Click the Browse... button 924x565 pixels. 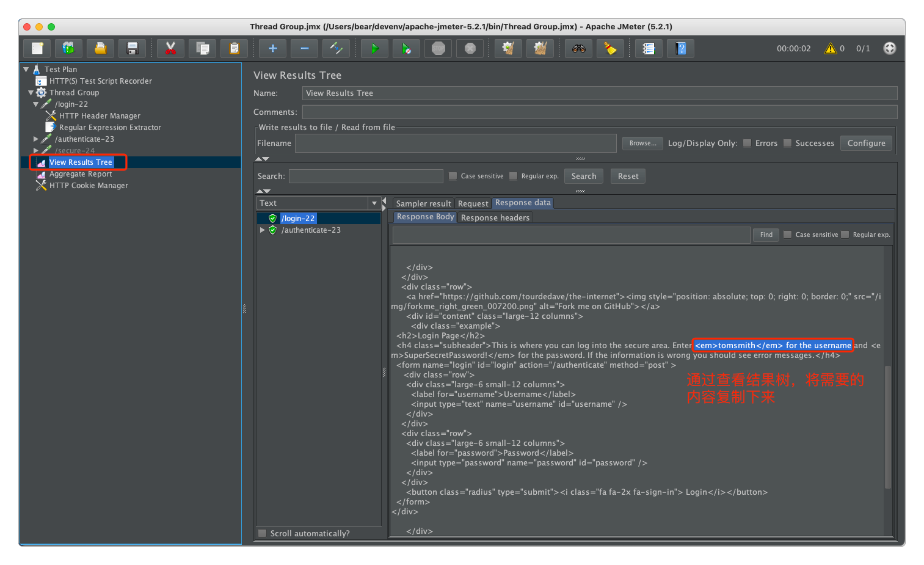(642, 143)
